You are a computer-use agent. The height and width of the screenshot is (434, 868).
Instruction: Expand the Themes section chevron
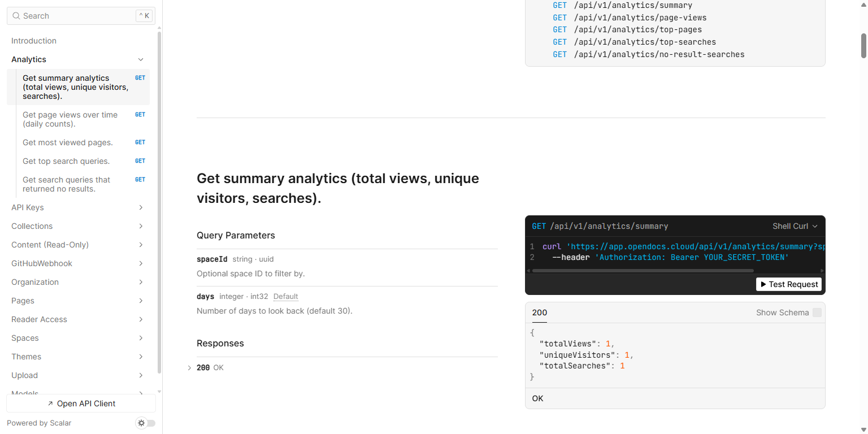141,357
